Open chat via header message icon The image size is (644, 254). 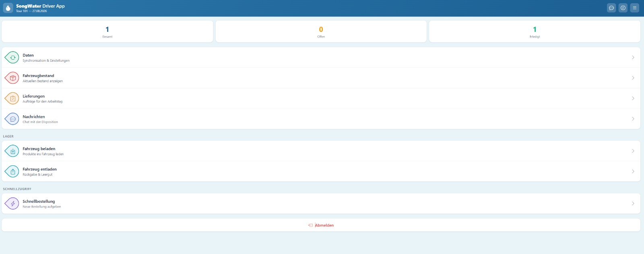[611, 8]
